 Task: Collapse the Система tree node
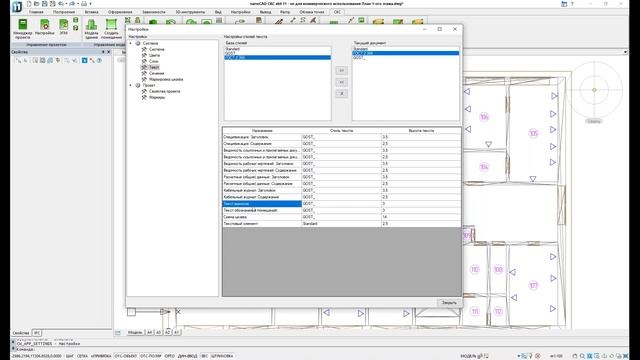pyautogui.click(x=131, y=43)
